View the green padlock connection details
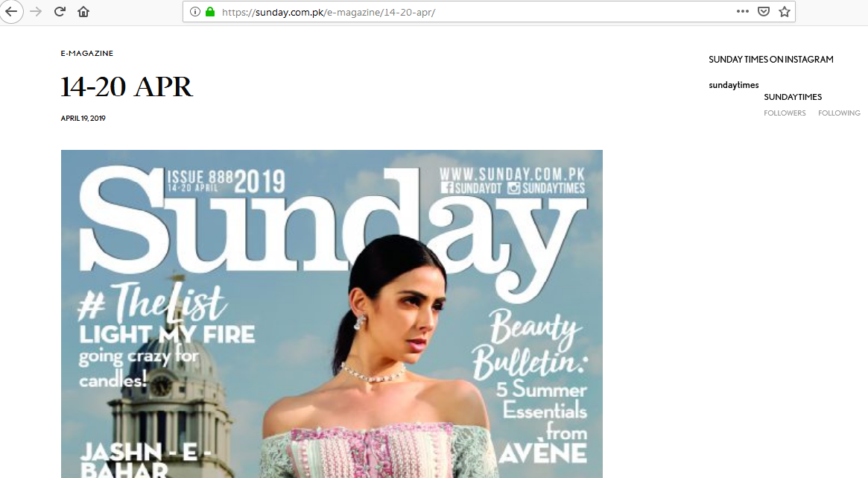 tap(210, 12)
